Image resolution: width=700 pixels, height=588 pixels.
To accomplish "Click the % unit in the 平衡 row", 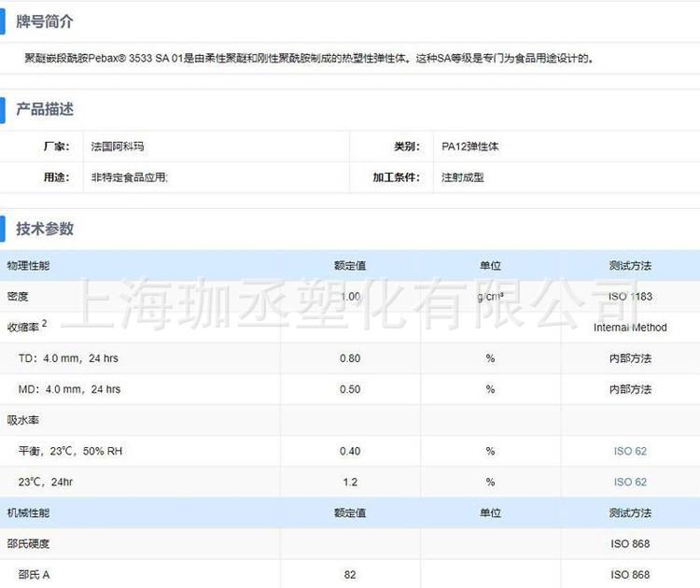I will click(490, 451).
